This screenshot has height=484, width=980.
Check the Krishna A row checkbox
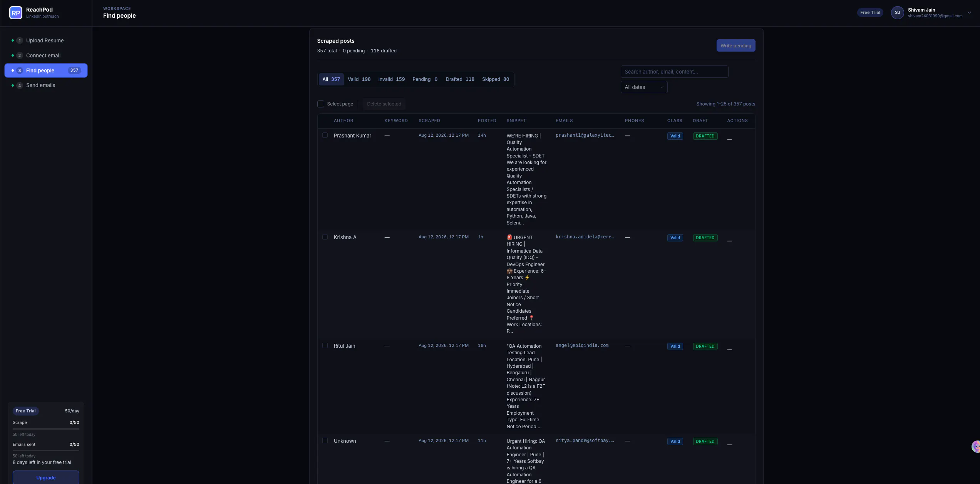[325, 237]
